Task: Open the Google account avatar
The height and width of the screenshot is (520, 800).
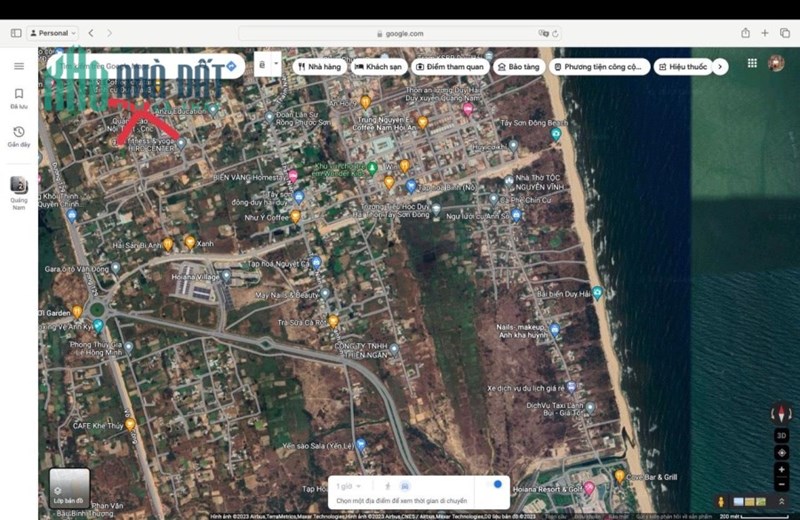Action: 776,63
